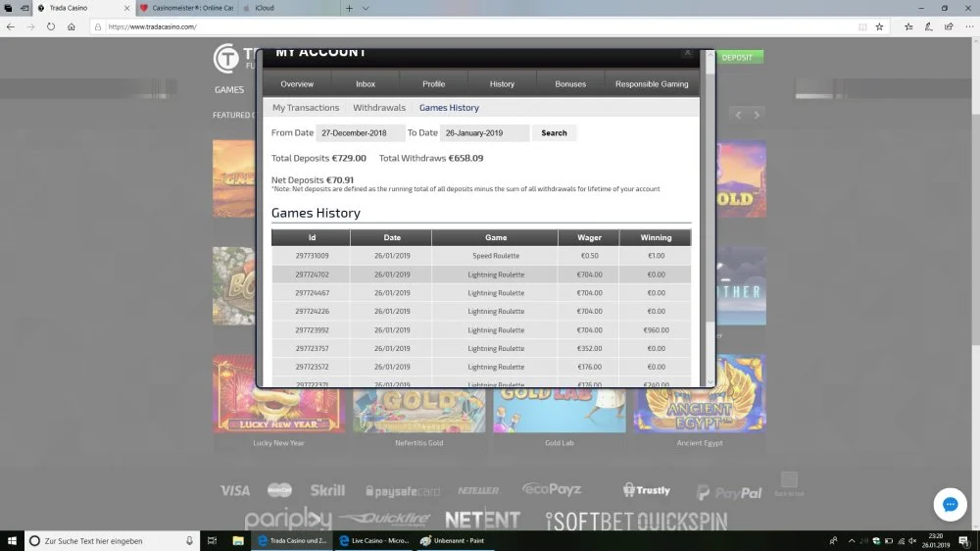Click the To Date field
980x551 pixels.
point(484,132)
